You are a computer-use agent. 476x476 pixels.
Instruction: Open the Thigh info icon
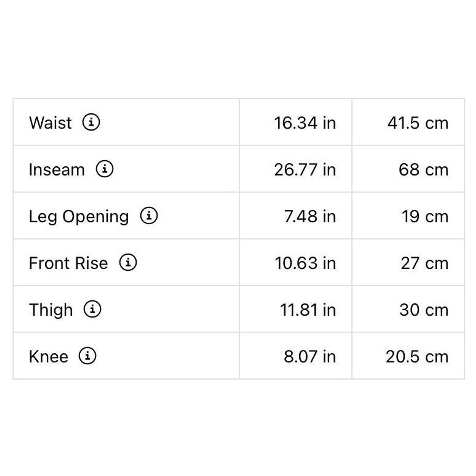tap(92, 309)
